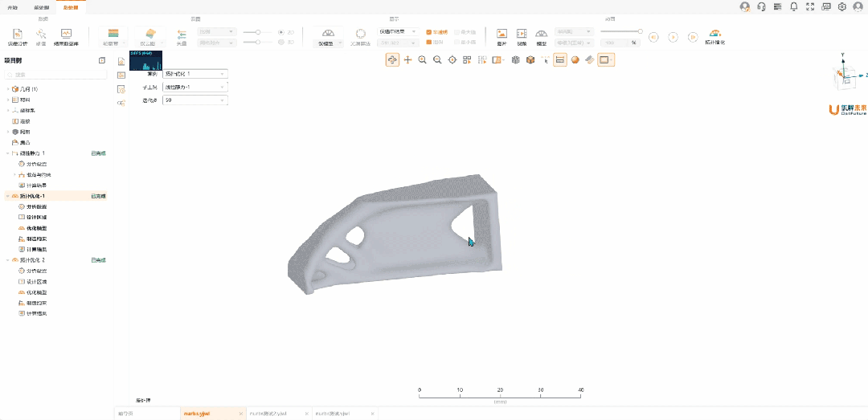Enable the 最大值 checkbox
Screen dimensions: 868x420
point(457,32)
